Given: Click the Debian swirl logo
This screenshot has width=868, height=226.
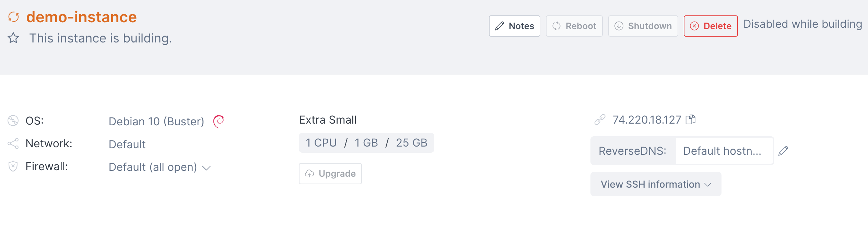Looking at the screenshot, I should (219, 121).
